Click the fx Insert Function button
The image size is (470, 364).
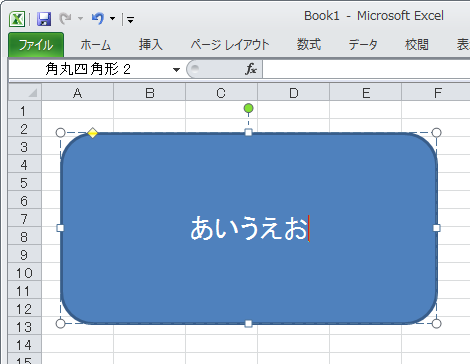(x=251, y=69)
